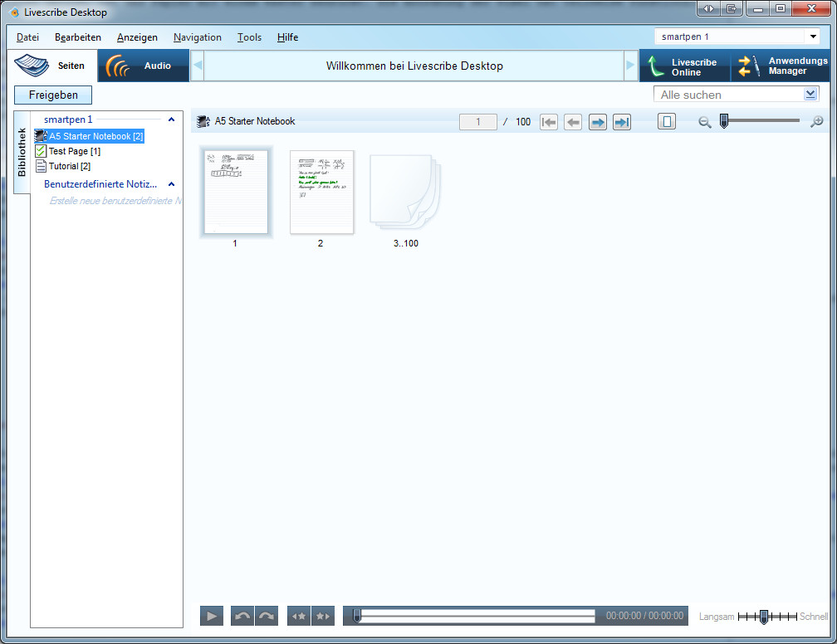
Task: Click the Bibliothek side tab
Action: tap(22, 152)
